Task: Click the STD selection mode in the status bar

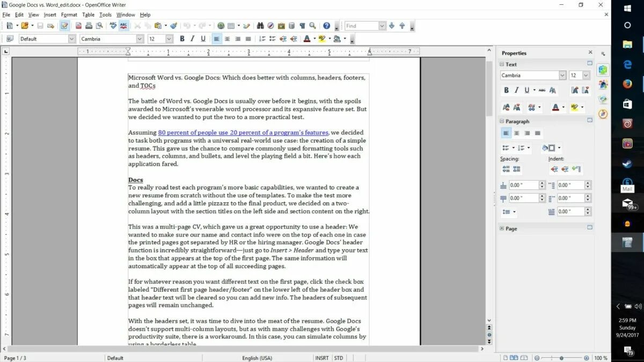Action: point(339,358)
